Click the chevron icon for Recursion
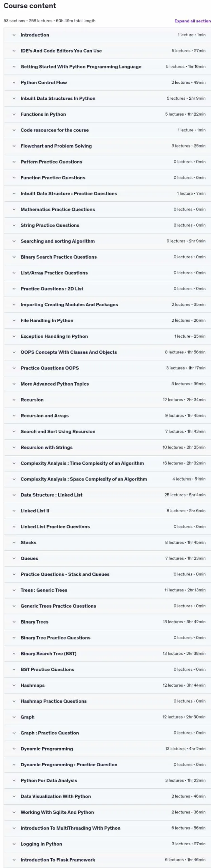Viewport: 211px width, 868px height. pos(14,400)
